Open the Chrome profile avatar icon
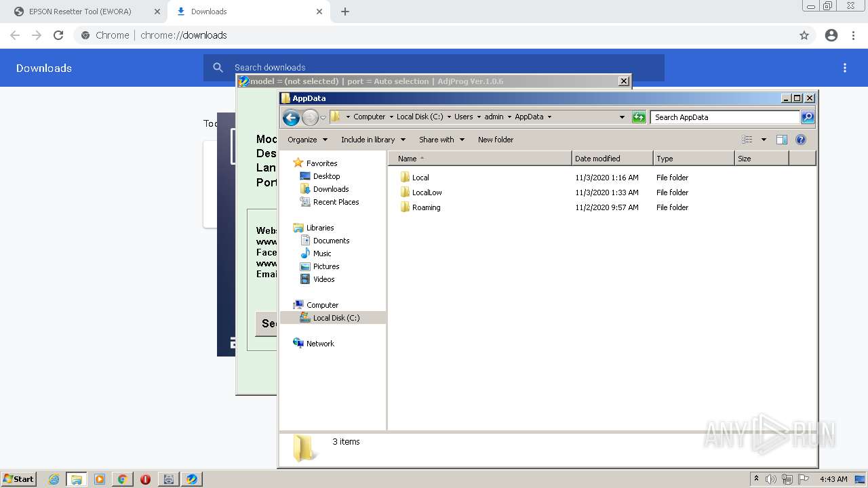 [831, 35]
